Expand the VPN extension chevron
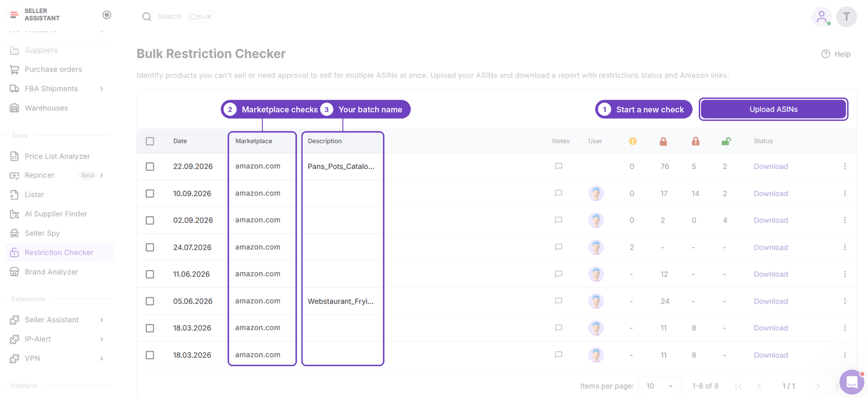Screen dimensions: 868x397 [x=102, y=358]
